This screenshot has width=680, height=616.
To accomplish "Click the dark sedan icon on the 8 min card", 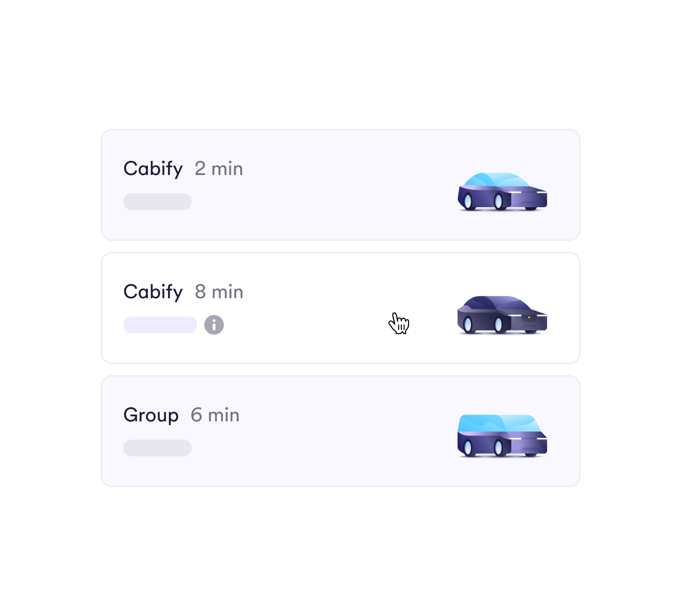I will 502,315.
